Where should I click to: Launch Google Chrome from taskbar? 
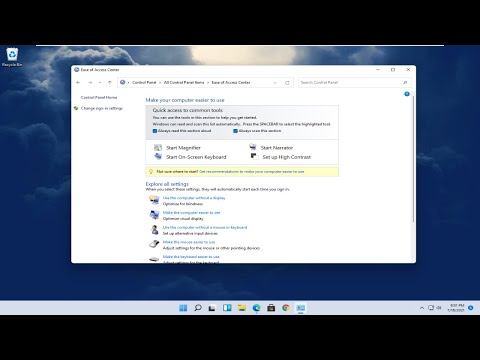point(286,308)
